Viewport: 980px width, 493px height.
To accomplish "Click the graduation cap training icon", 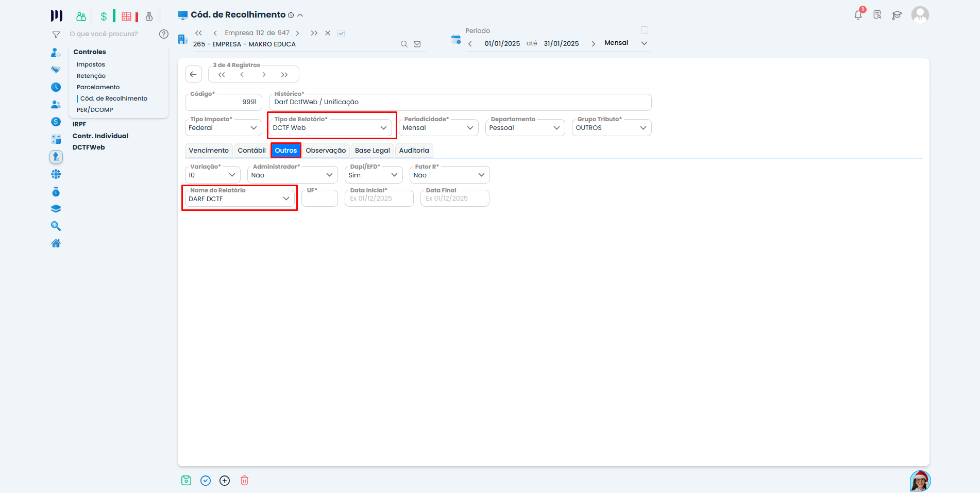I will pos(897,15).
